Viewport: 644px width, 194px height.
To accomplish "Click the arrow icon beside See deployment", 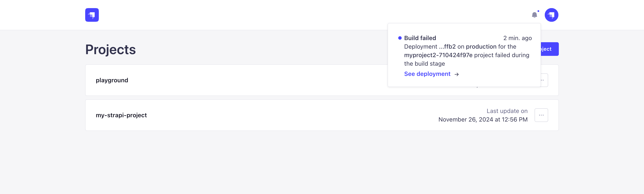I will [x=457, y=74].
